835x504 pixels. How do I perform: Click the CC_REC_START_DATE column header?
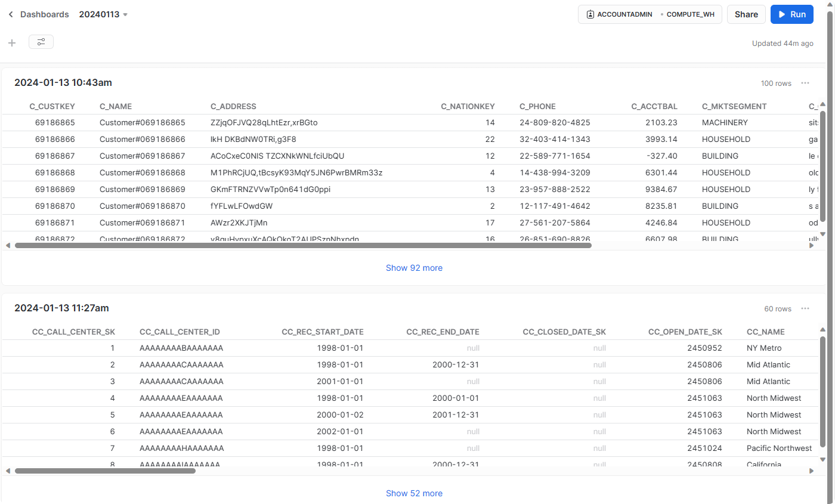click(322, 332)
